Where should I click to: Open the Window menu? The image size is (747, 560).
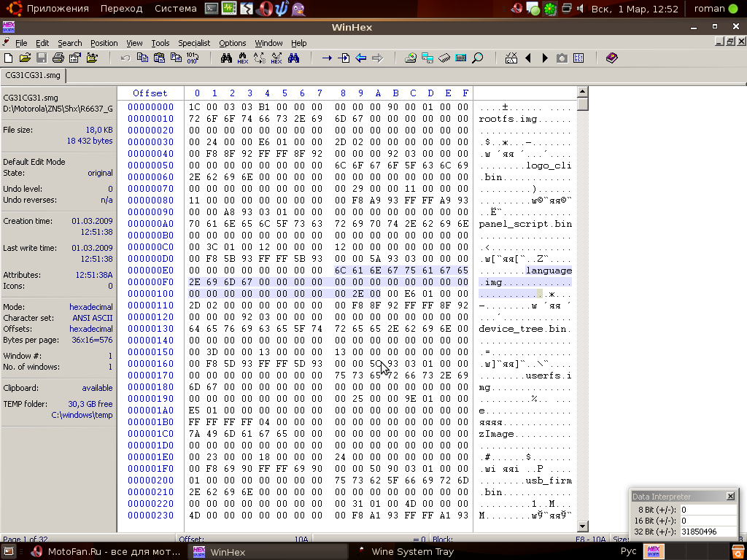[268, 43]
